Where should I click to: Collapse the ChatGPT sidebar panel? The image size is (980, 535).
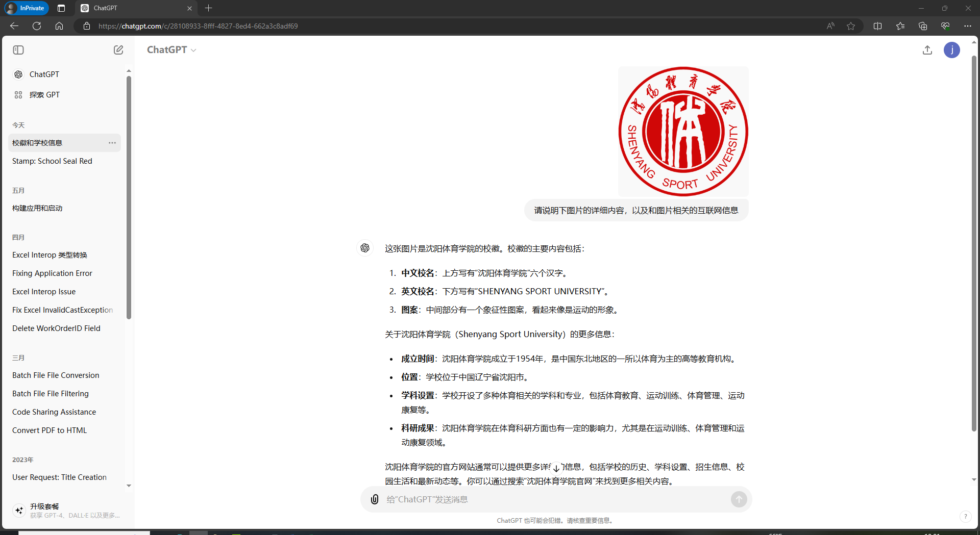[18, 50]
